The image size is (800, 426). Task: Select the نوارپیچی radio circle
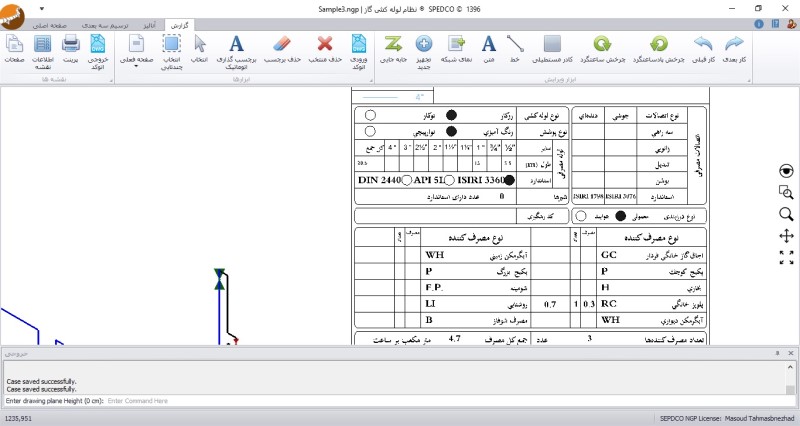point(370,132)
